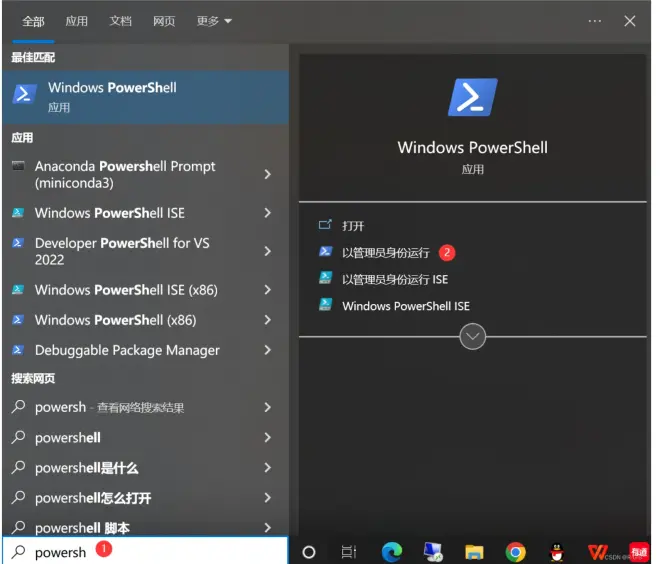This screenshot has width=660, height=564.
Task: Open WPS Office from the taskbar
Action: (x=598, y=552)
